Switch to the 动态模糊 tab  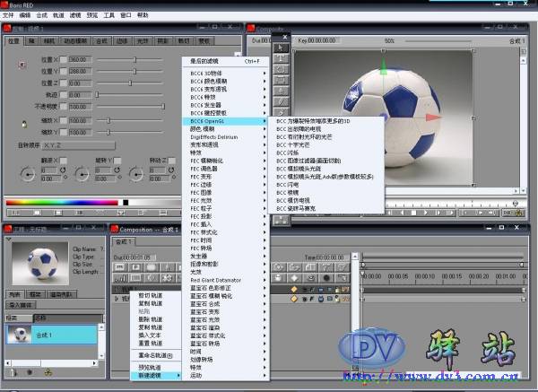click(75, 41)
